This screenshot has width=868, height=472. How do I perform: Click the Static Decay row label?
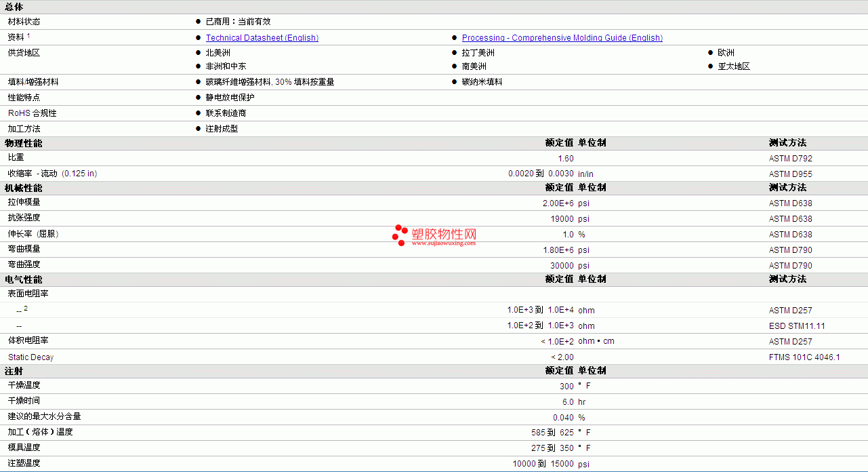pos(30,357)
